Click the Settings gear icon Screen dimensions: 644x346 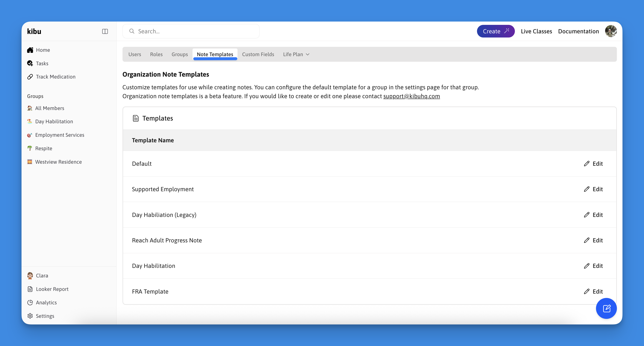[30, 316]
